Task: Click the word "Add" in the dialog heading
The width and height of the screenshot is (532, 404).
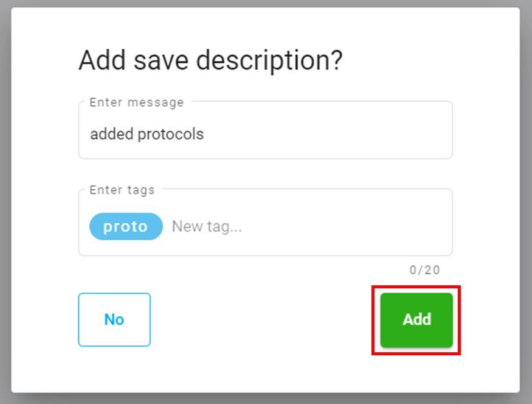Action: (100, 61)
